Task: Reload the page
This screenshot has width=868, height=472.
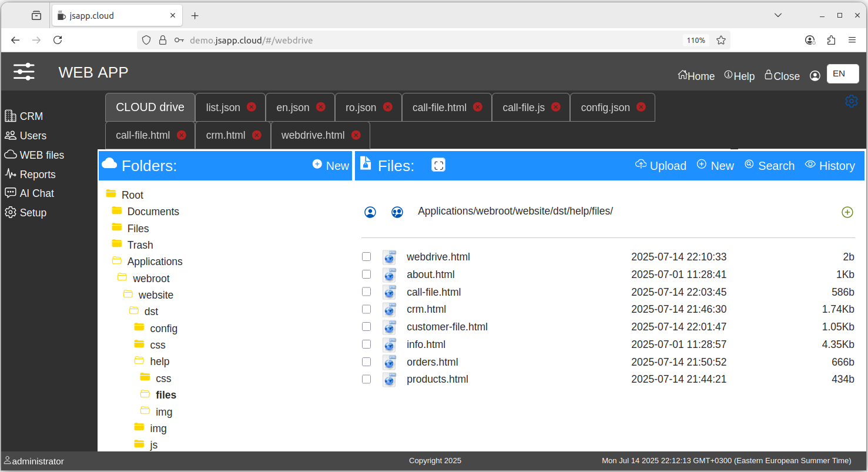Action: pos(58,40)
